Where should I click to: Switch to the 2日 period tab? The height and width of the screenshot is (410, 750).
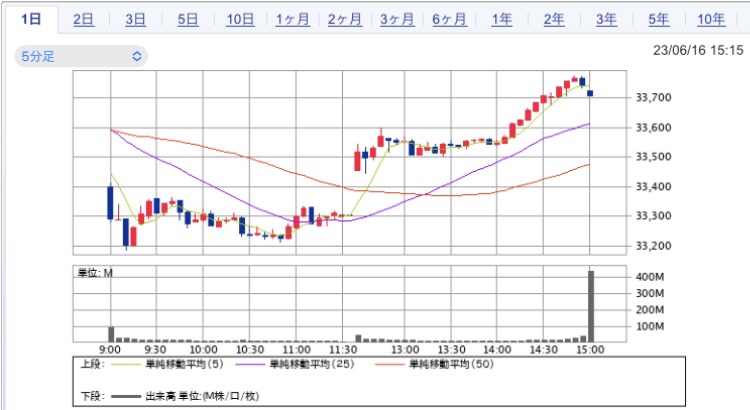(83, 20)
